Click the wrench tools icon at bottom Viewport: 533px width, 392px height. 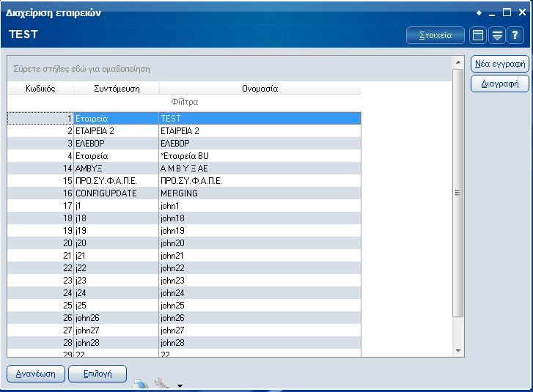162,384
